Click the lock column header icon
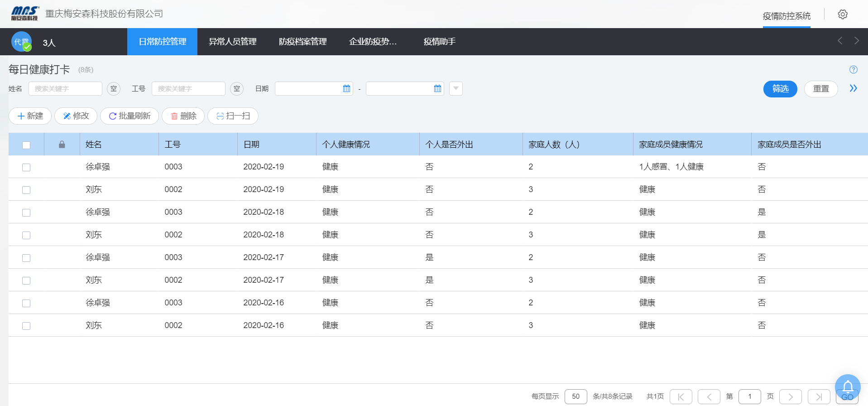 tap(62, 145)
